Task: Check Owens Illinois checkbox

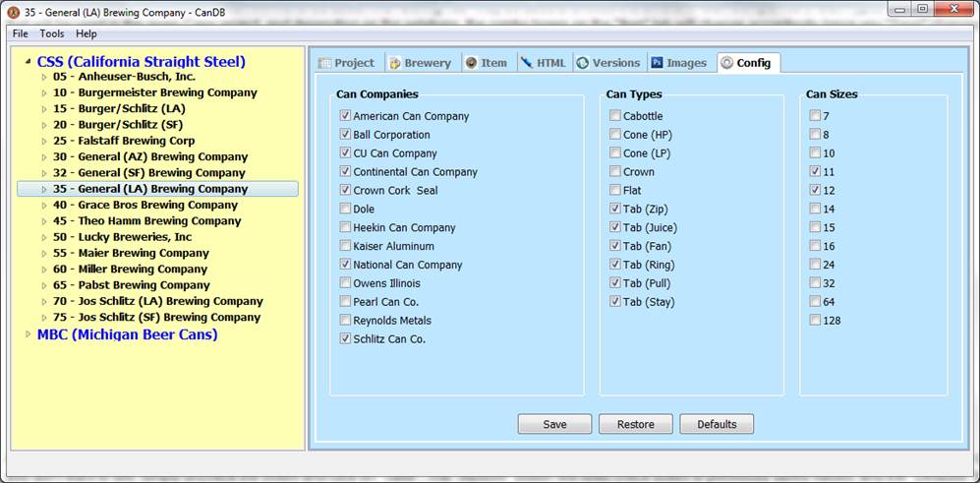Action: pyautogui.click(x=345, y=282)
